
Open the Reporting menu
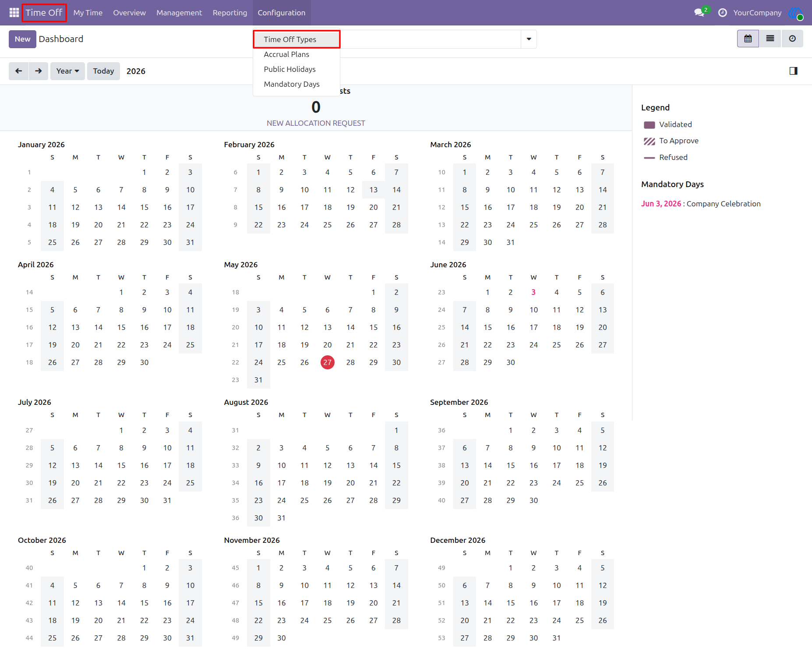click(x=230, y=13)
